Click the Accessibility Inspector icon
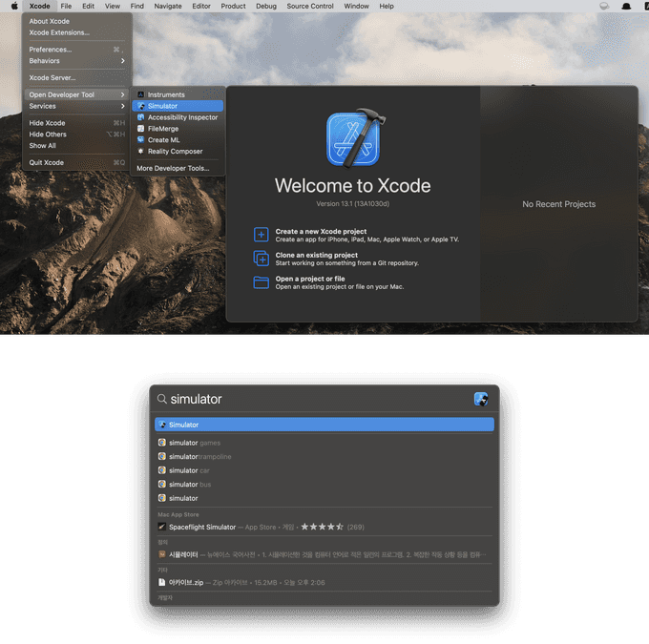This screenshot has height=644, width=649. tap(140, 117)
